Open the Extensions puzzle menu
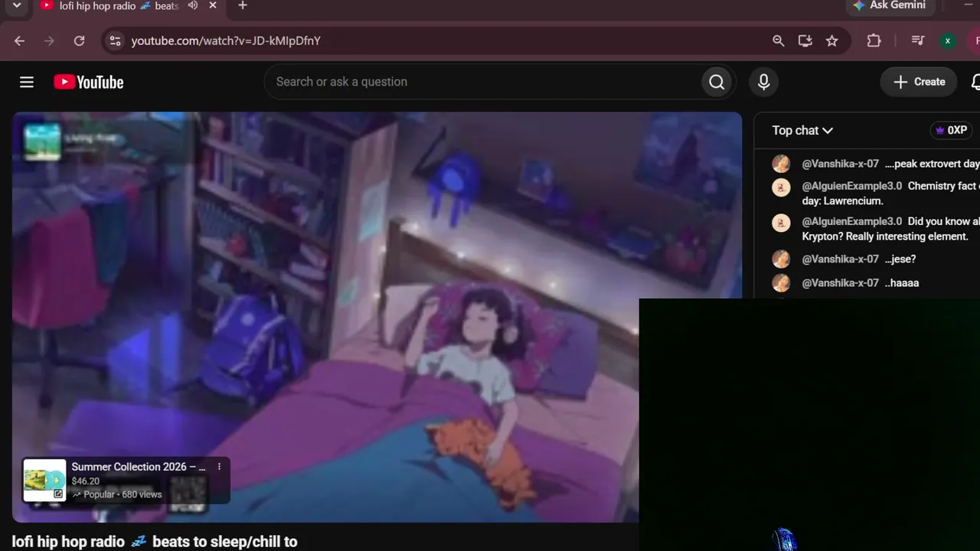 point(874,41)
